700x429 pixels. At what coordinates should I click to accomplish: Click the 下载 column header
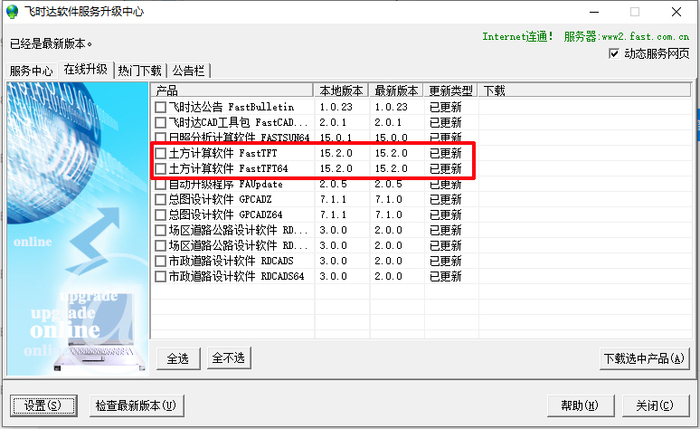tap(585, 91)
